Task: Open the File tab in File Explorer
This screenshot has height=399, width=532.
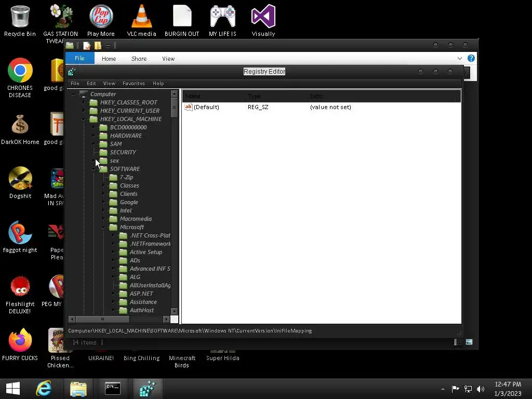Action: click(79, 58)
